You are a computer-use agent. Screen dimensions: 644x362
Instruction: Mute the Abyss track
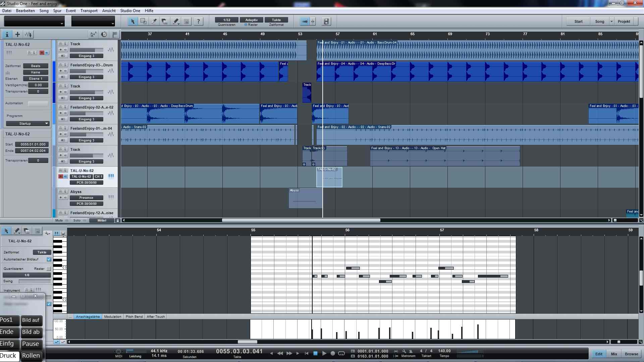click(x=60, y=192)
